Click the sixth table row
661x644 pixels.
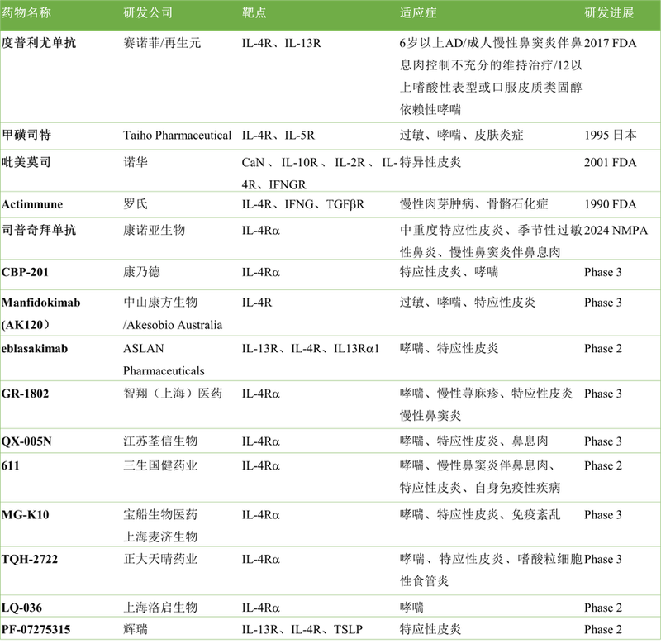click(x=330, y=274)
